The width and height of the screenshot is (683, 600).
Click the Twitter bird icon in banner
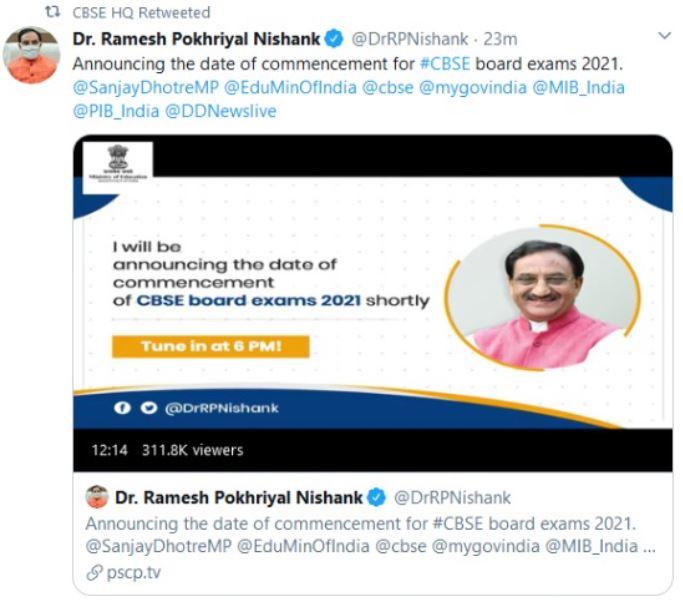(149, 408)
